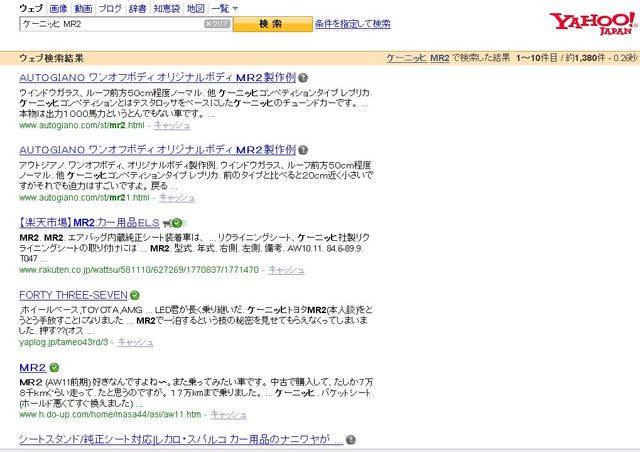Open the 【楽天市場】MR2 カー用品ELS link
Image resolution: width=640 pixels, height=452 pixels.
tap(89, 223)
